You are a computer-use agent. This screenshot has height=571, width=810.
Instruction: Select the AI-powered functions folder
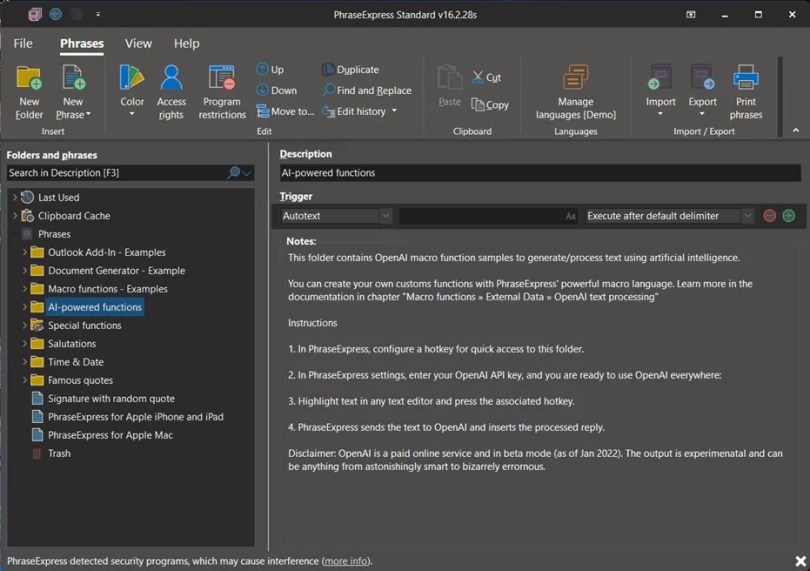(x=95, y=307)
